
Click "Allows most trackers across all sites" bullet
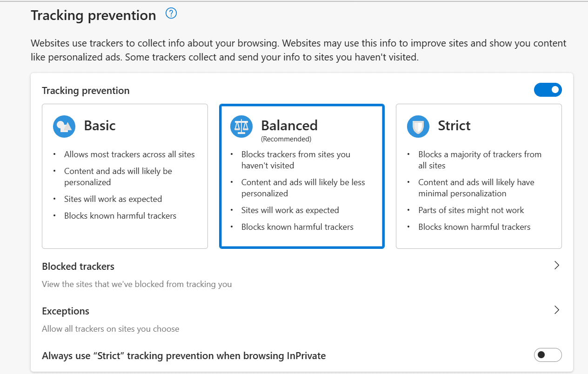pyautogui.click(x=129, y=154)
